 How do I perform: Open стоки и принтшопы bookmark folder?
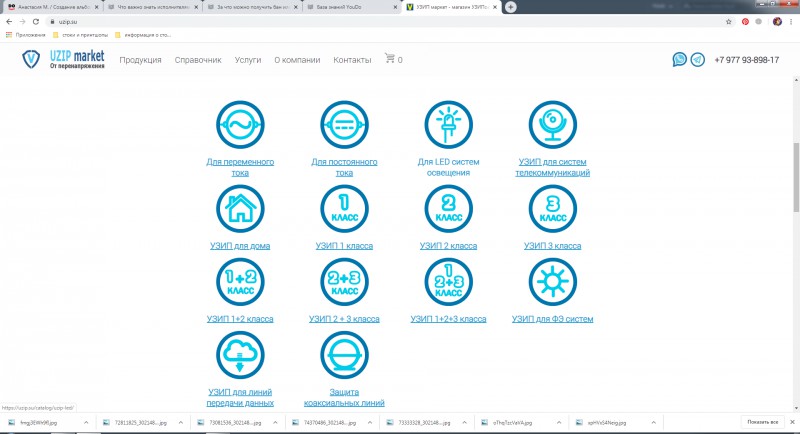81,35
